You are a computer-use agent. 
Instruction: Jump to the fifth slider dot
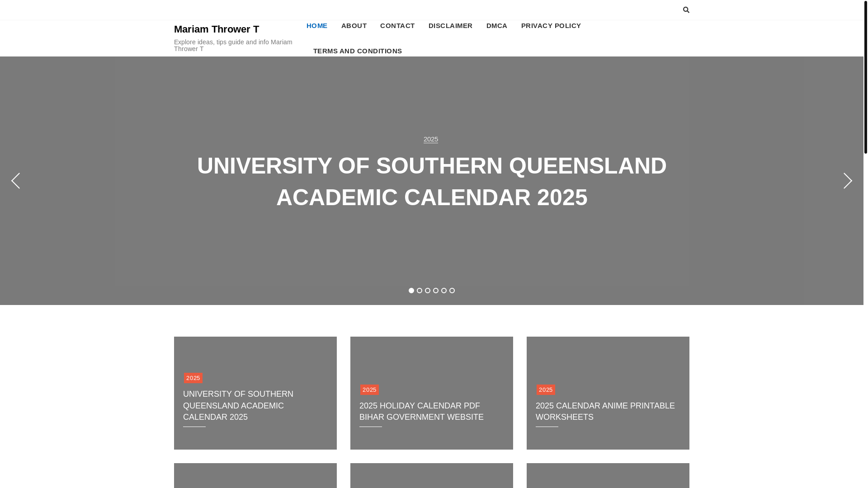pyautogui.click(x=444, y=291)
